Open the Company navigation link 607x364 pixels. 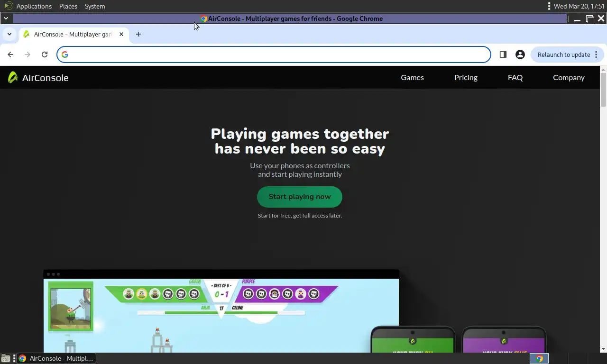pyautogui.click(x=569, y=77)
